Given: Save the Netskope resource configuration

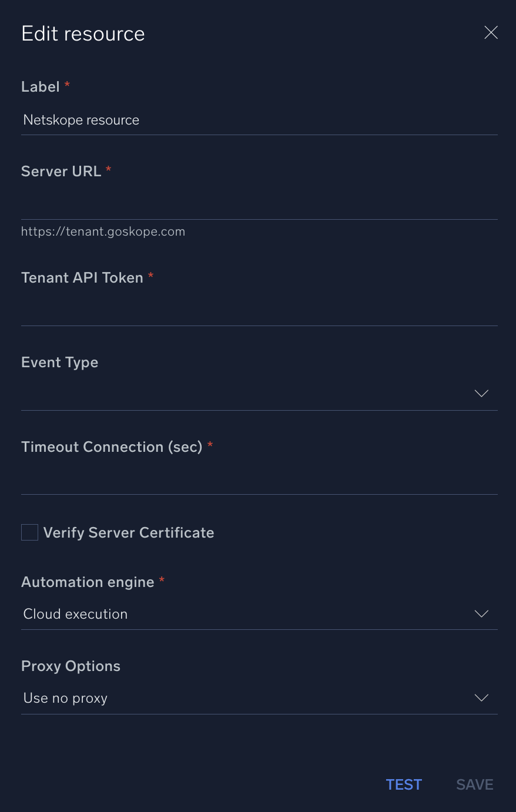Looking at the screenshot, I should click(x=474, y=784).
